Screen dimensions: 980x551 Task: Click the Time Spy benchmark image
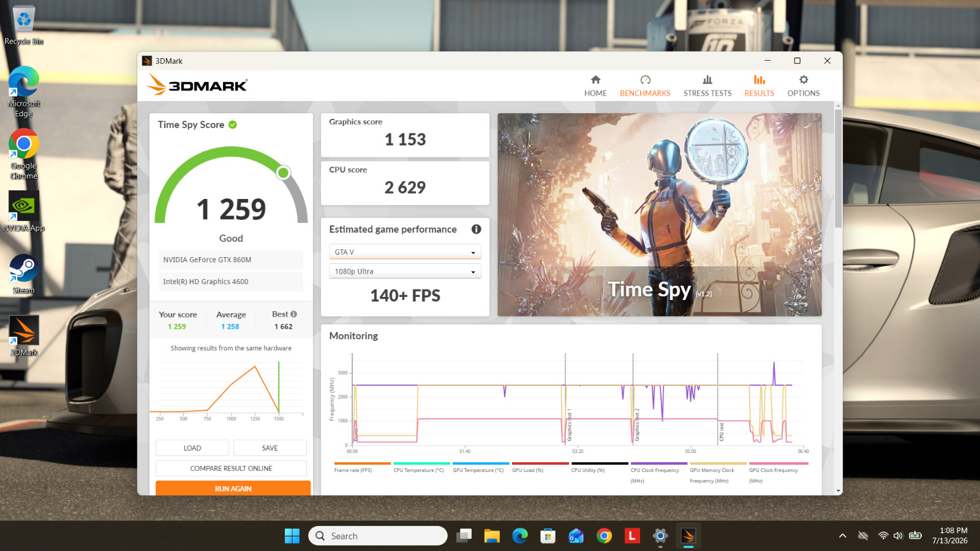click(x=660, y=215)
